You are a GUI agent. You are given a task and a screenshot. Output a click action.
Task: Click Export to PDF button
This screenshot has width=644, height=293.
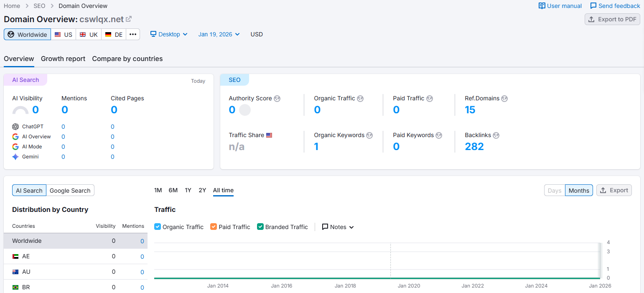click(x=612, y=19)
